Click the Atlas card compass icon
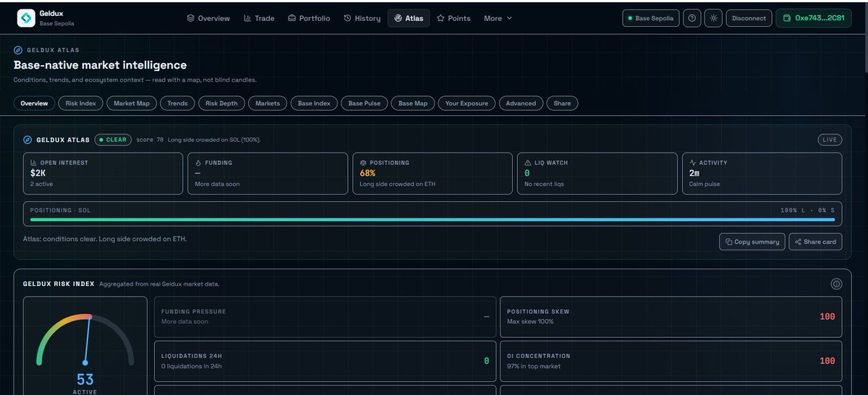 coord(27,140)
